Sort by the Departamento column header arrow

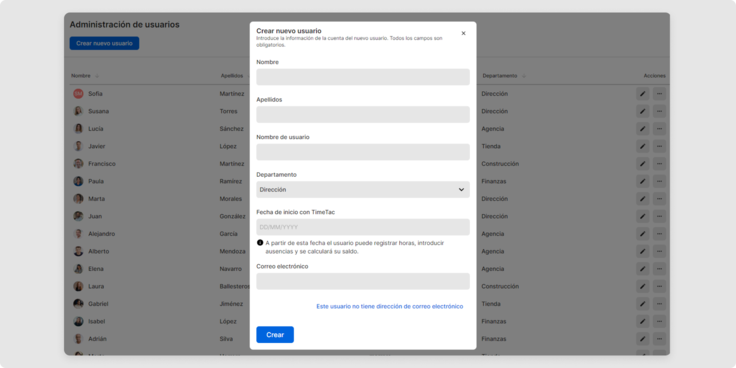(524, 76)
